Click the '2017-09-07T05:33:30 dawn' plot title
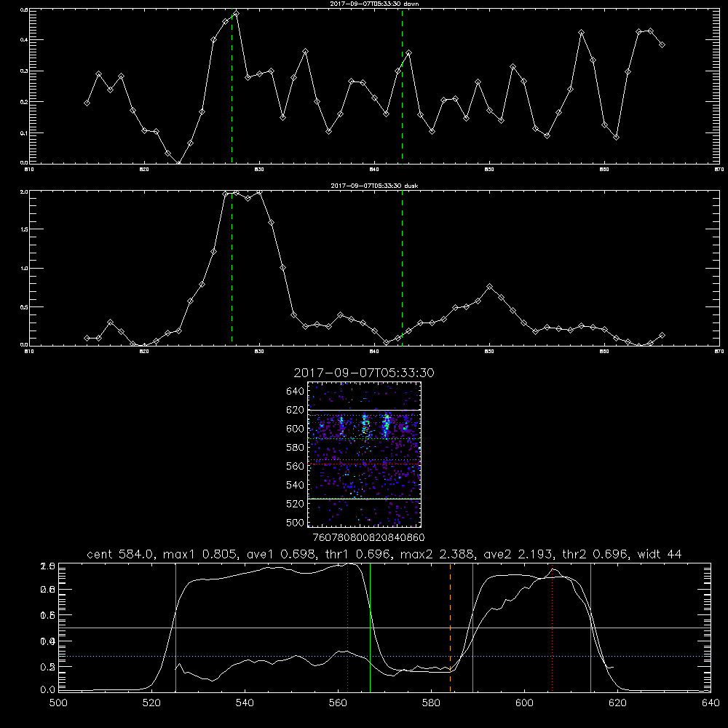Viewport: 728px width, 728px height. 374,4
